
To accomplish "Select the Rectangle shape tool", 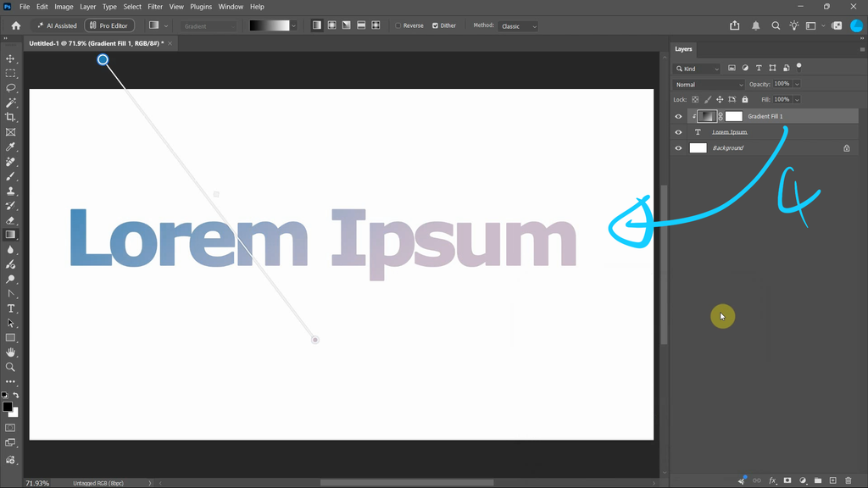I will pyautogui.click(x=10, y=337).
